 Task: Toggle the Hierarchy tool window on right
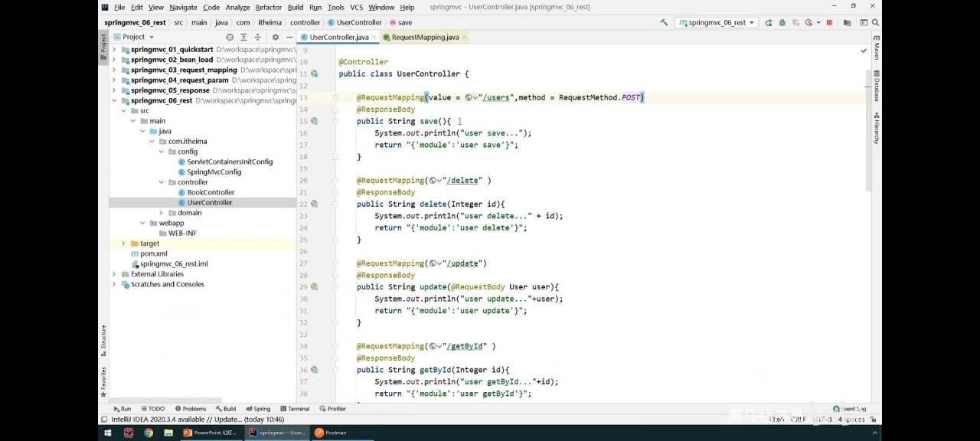(877, 129)
